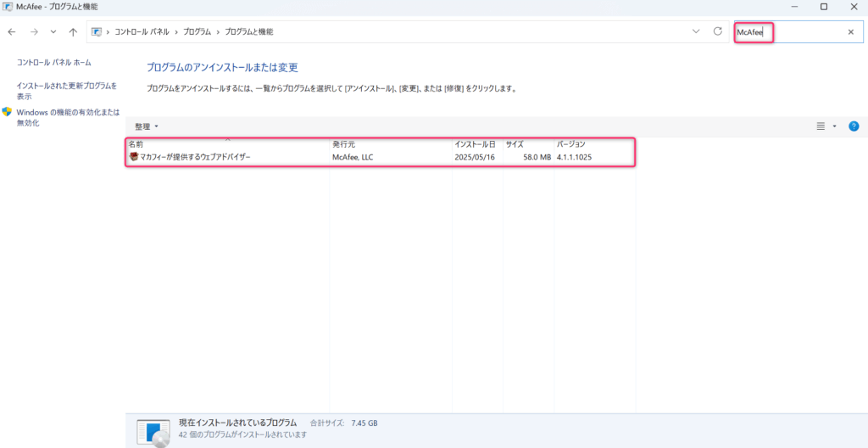
Task: Click version 4.1.1.1025 cell
Action: (574, 158)
